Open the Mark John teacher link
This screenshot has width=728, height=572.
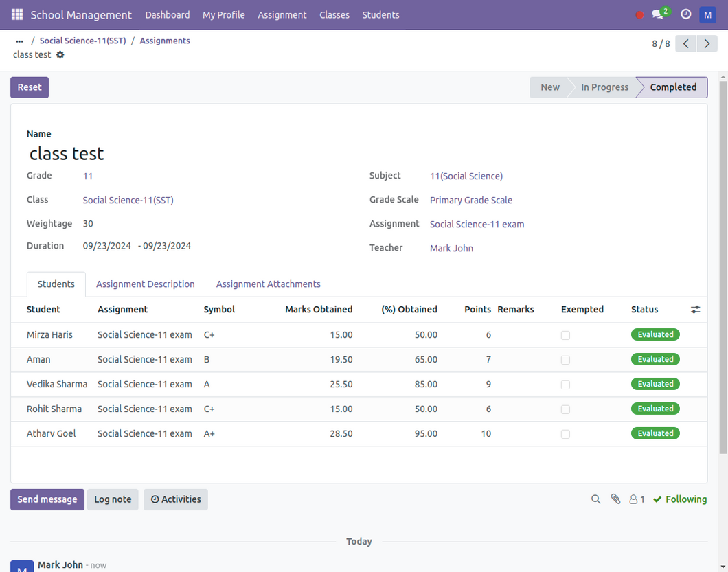(451, 248)
